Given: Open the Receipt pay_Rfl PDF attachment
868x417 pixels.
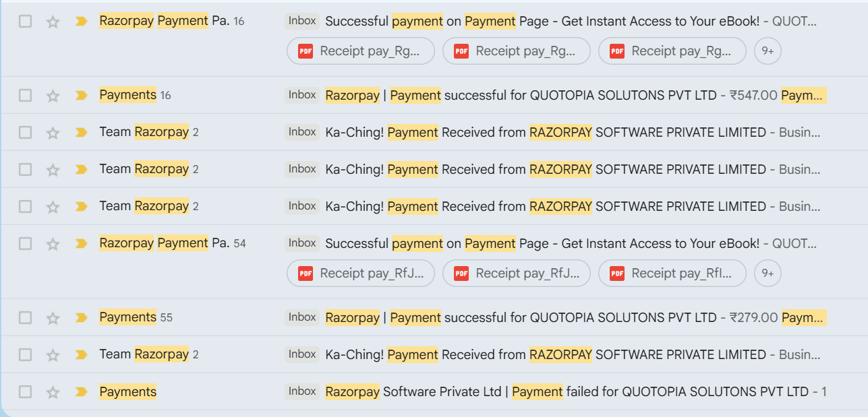Looking at the screenshot, I should [x=672, y=274].
